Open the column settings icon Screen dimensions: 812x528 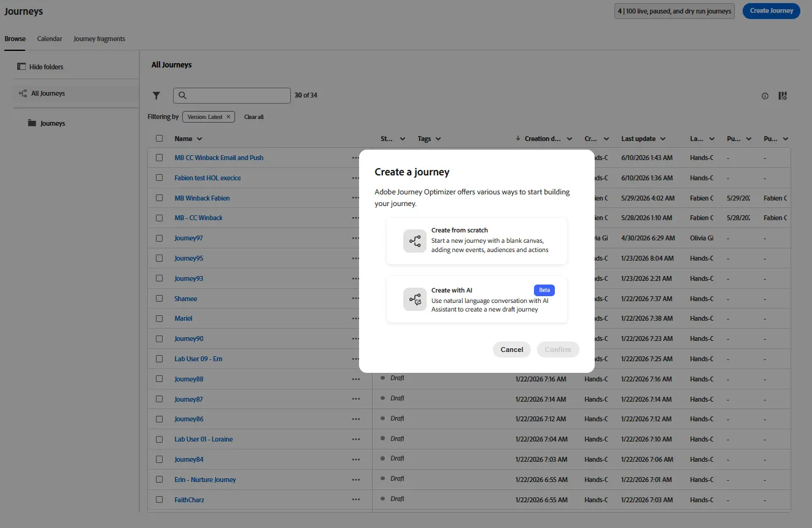coord(783,96)
